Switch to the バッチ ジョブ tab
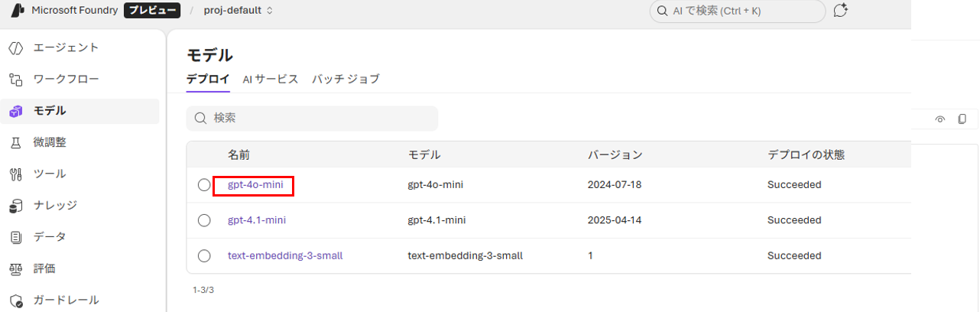This screenshot has height=312, width=980. (346, 79)
